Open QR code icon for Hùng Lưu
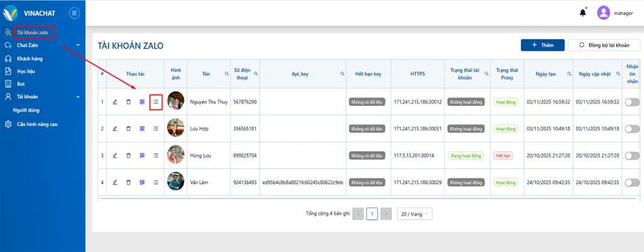 [142, 155]
